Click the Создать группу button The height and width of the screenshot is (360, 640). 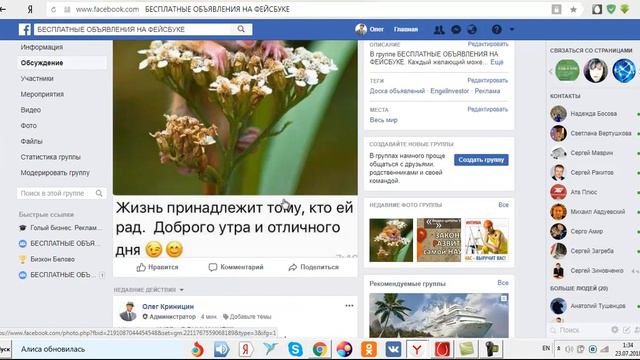481,160
